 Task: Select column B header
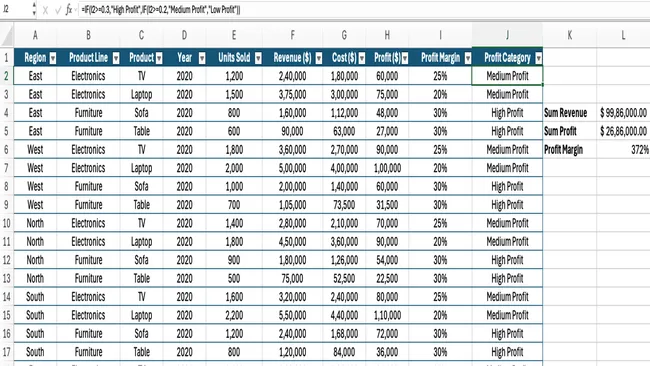coord(88,36)
